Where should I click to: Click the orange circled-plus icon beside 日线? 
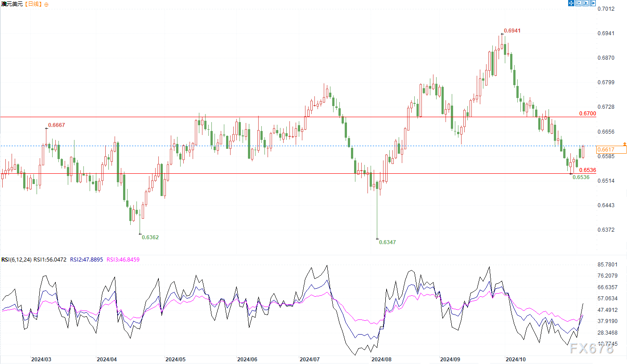pyautogui.click(x=46, y=4)
